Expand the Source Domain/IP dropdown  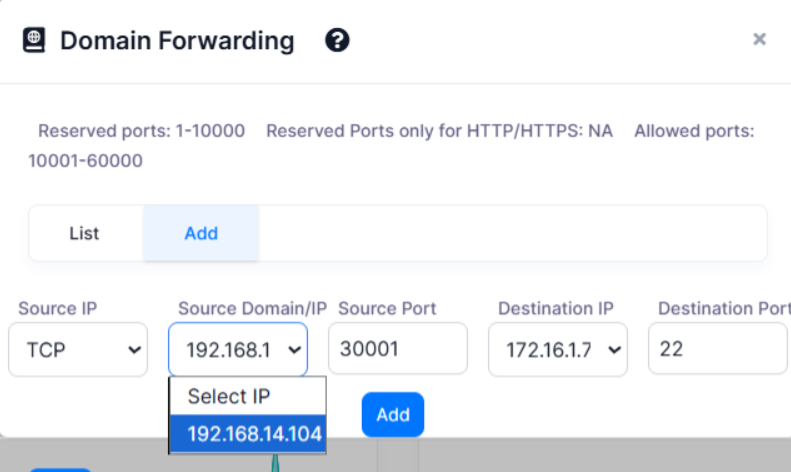click(238, 349)
